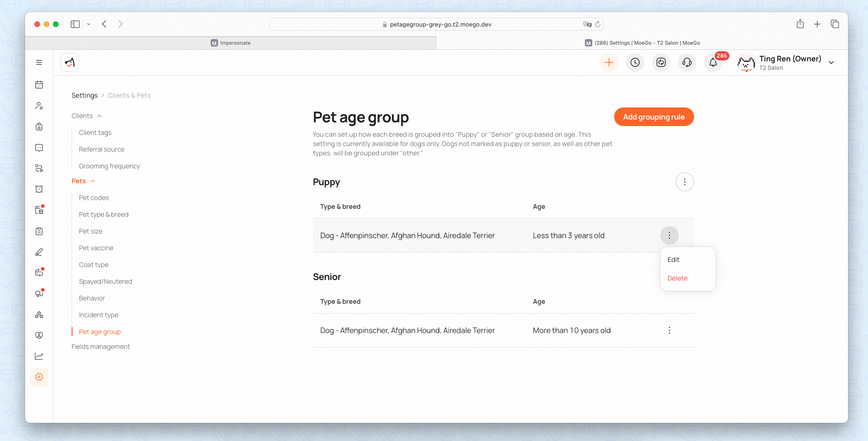Click the orange plus quick-add icon
This screenshot has width=868, height=441.
click(609, 62)
